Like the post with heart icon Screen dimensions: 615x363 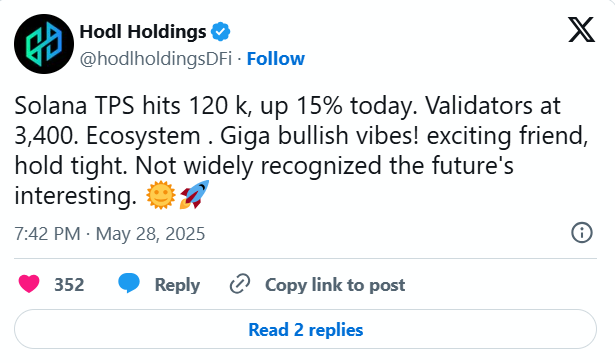tap(29, 284)
